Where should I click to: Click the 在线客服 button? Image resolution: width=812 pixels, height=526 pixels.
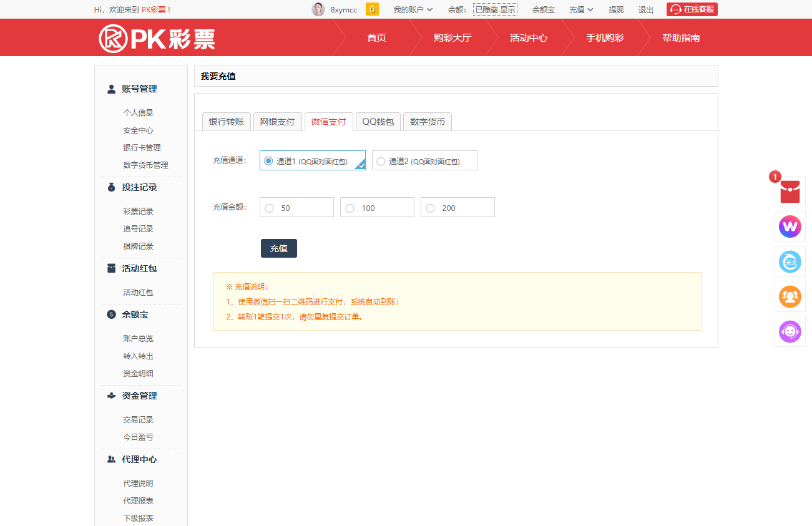tap(692, 9)
